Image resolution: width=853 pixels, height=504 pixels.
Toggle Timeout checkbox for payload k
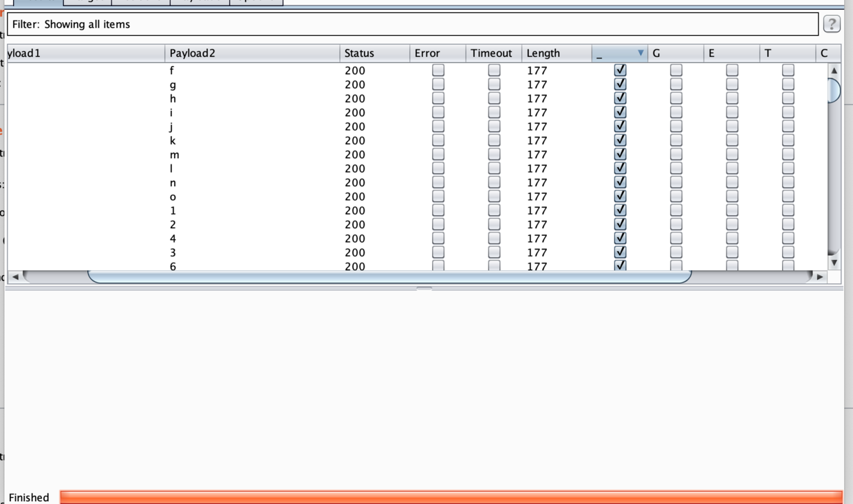click(x=494, y=140)
